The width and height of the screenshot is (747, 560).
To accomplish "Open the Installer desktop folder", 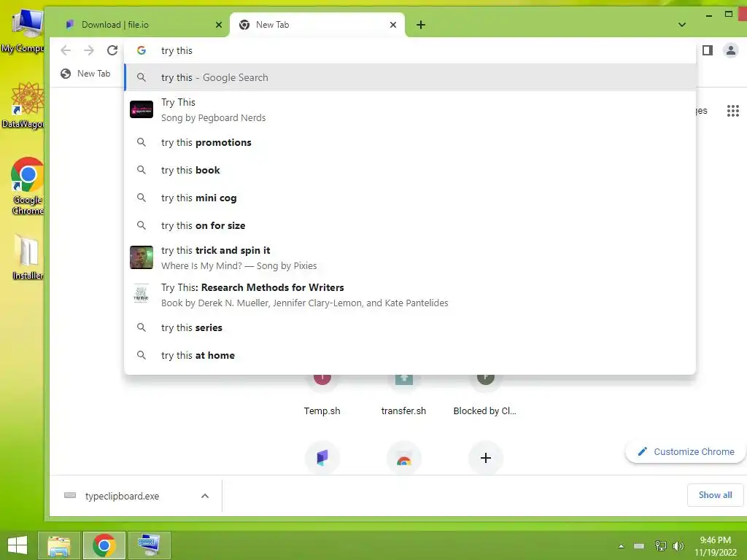I will tap(26, 257).
